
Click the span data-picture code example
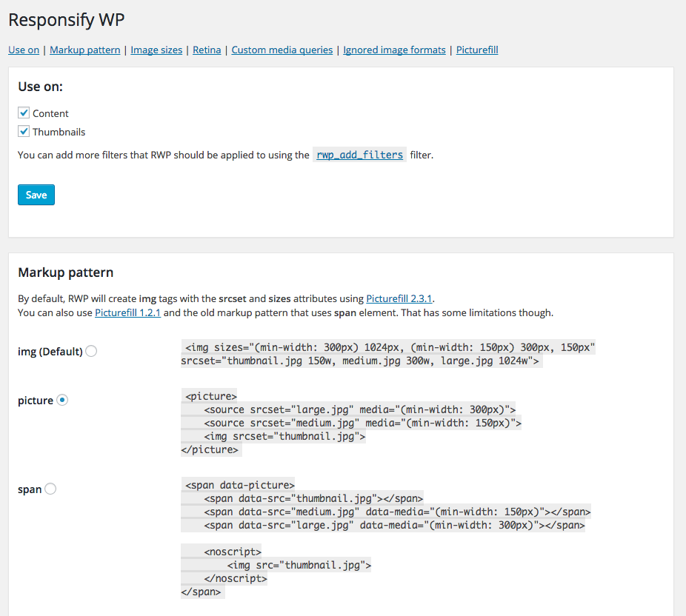coord(385,538)
